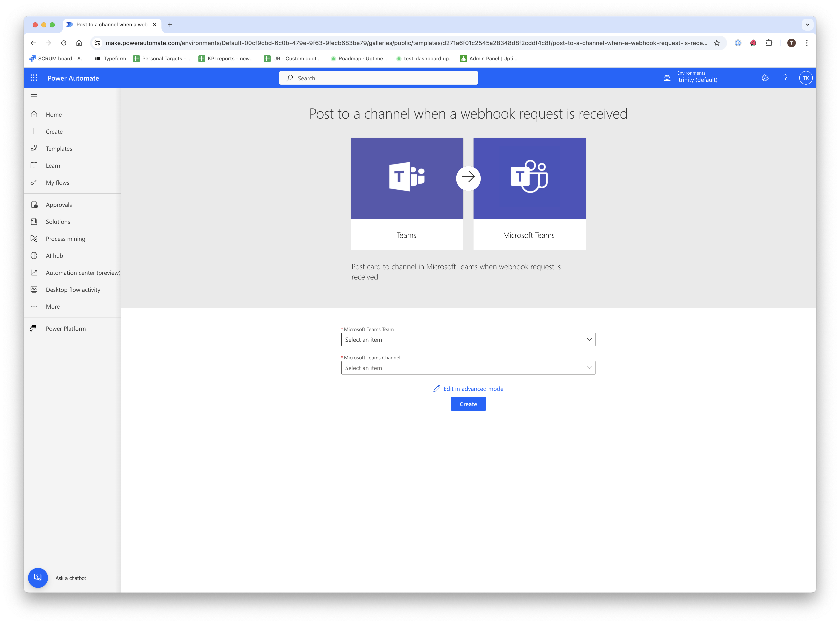Image resolution: width=840 pixels, height=624 pixels.
Task: Open the Chrome three-dot menu
Action: [807, 43]
